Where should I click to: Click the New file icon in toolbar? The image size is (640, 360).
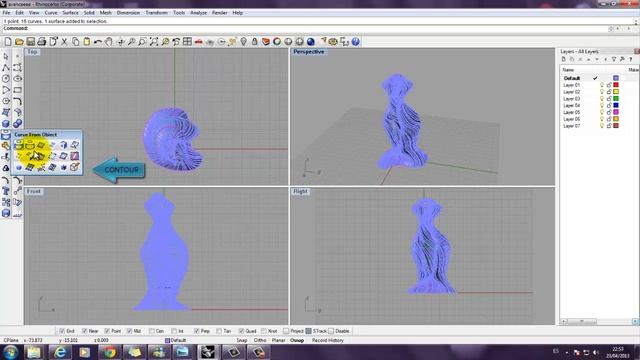point(8,42)
